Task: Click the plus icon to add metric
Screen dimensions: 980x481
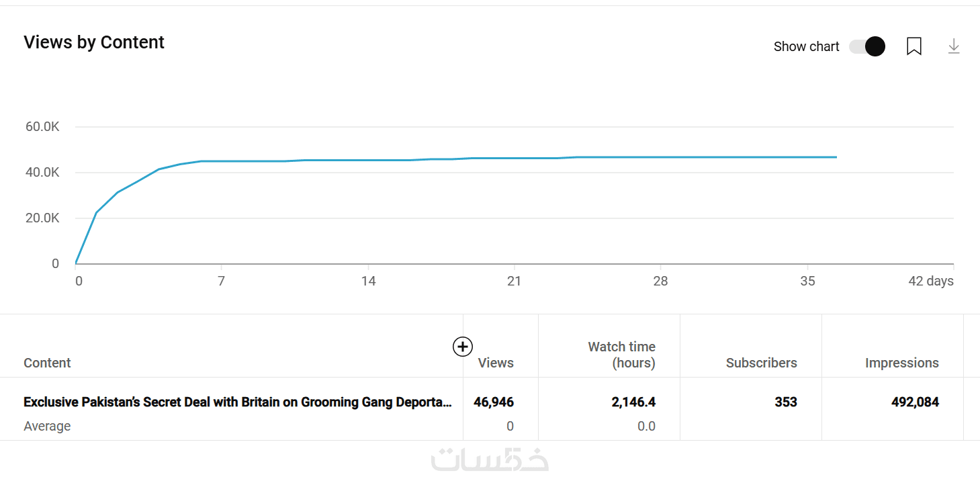Action: [x=462, y=347]
